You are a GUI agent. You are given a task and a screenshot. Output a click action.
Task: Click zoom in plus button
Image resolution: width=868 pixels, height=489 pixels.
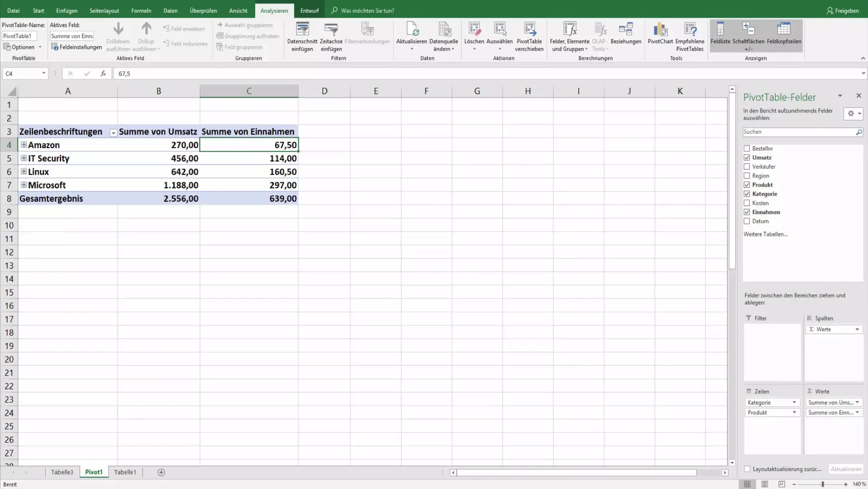pyautogui.click(x=845, y=484)
